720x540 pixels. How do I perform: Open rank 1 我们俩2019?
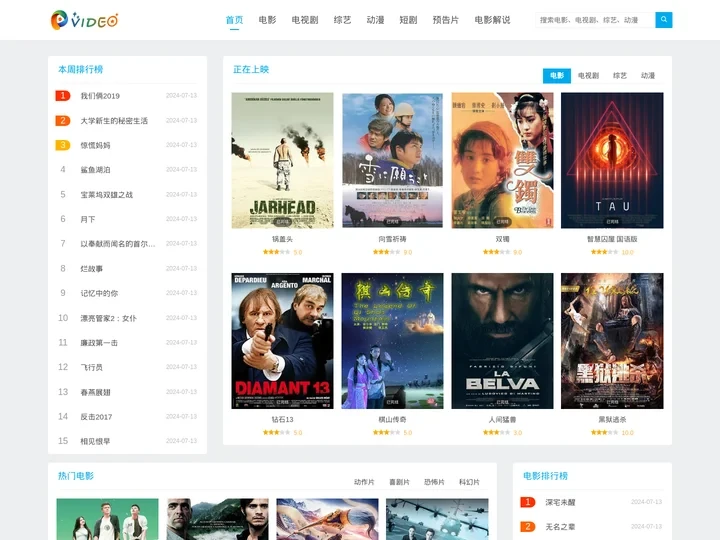click(x=100, y=96)
